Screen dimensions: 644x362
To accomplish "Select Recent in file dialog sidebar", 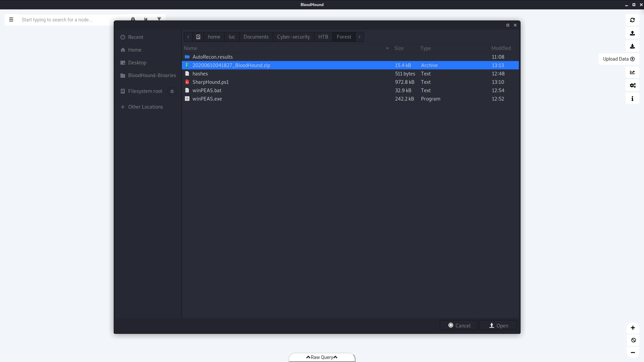I will pos(148,37).
